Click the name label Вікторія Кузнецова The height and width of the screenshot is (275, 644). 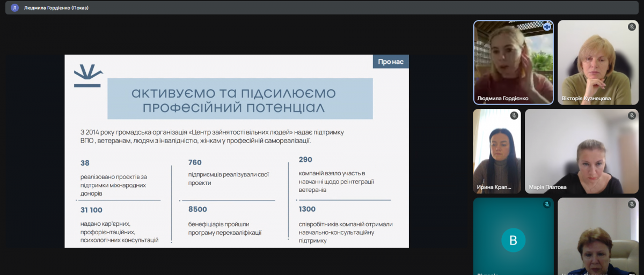click(x=587, y=99)
